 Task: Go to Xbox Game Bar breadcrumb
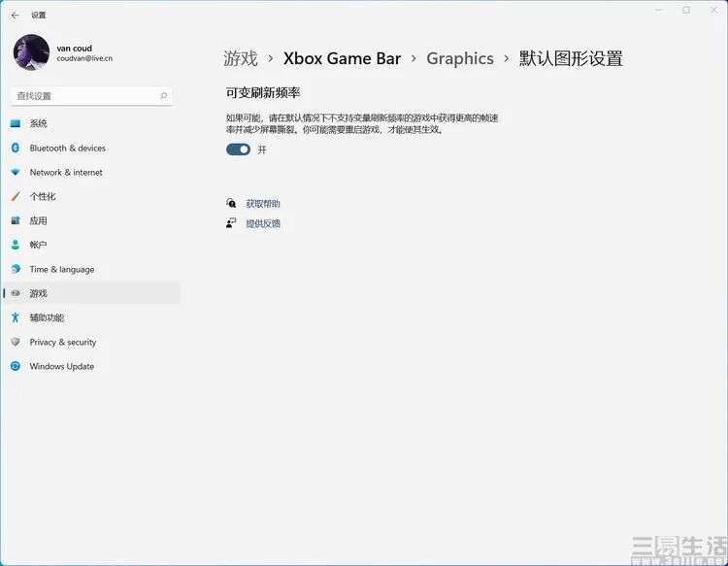pyautogui.click(x=342, y=59)
